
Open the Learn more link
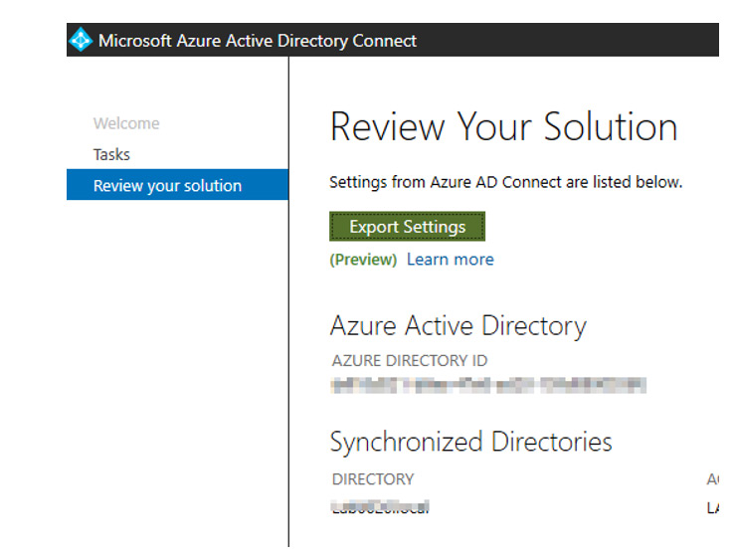[450, 260]
